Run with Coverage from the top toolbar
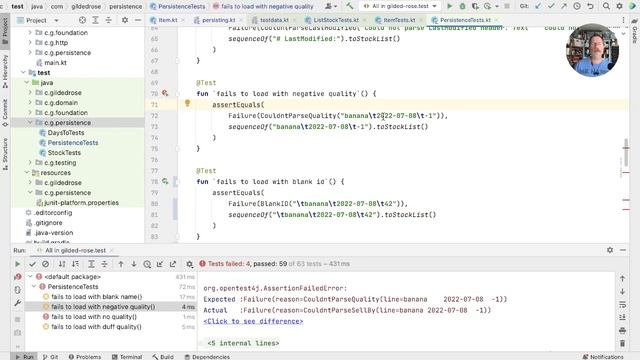640x360 pixels. coord(475,6)
